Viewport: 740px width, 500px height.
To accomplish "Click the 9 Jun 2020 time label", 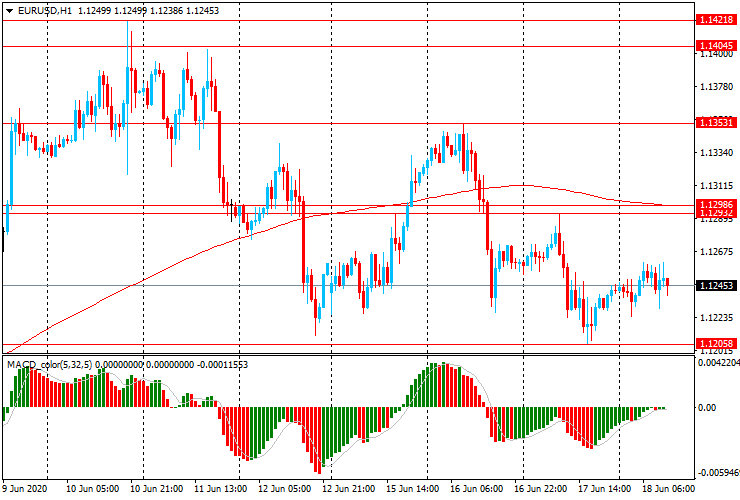I will [25, 488].
